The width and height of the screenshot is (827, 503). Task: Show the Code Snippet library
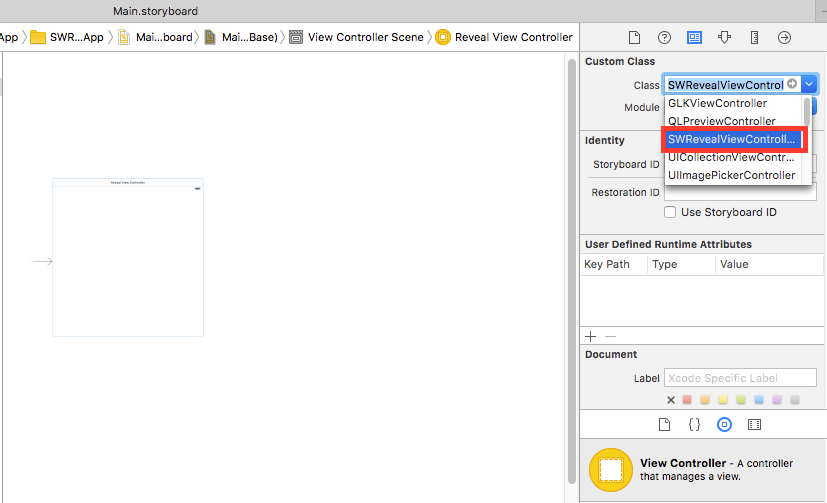click(694, 424)
